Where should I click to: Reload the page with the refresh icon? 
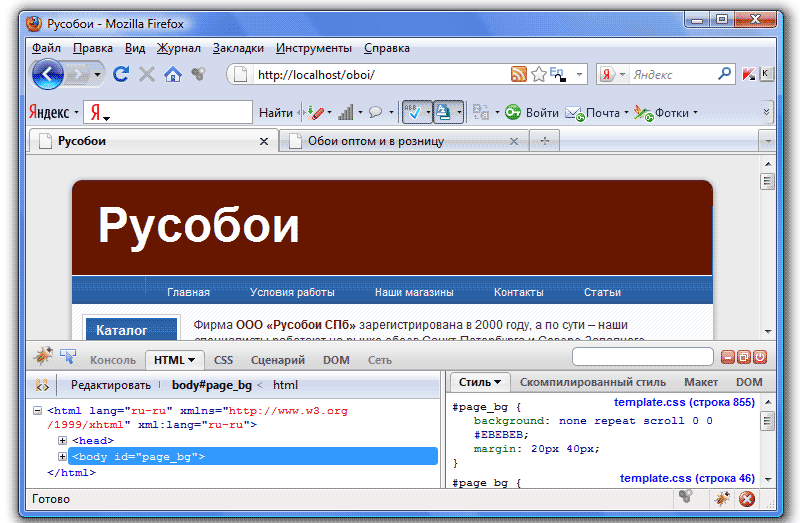tap(122, 74)
